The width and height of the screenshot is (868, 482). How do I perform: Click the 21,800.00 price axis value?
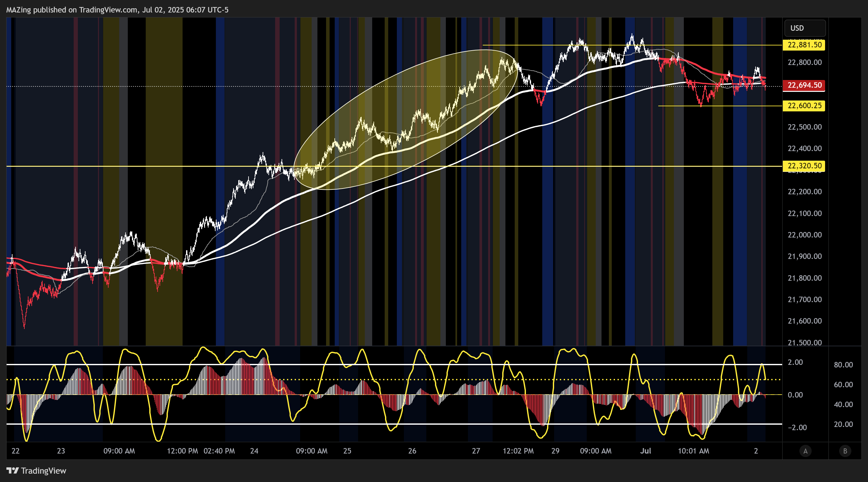[804, 278]
